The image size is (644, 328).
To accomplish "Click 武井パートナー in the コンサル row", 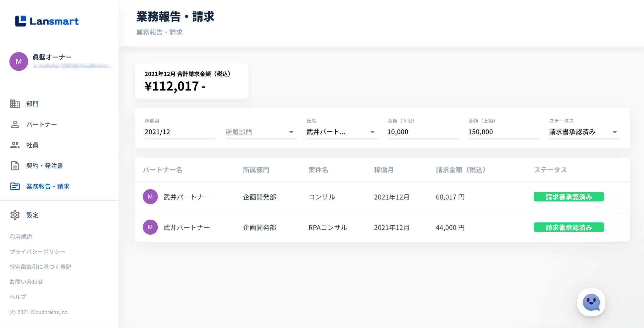I will pos(187,197).
